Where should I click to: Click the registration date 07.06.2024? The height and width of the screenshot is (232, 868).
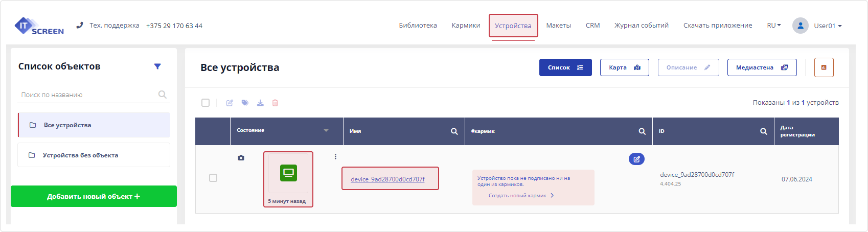[x=797, y=179]
